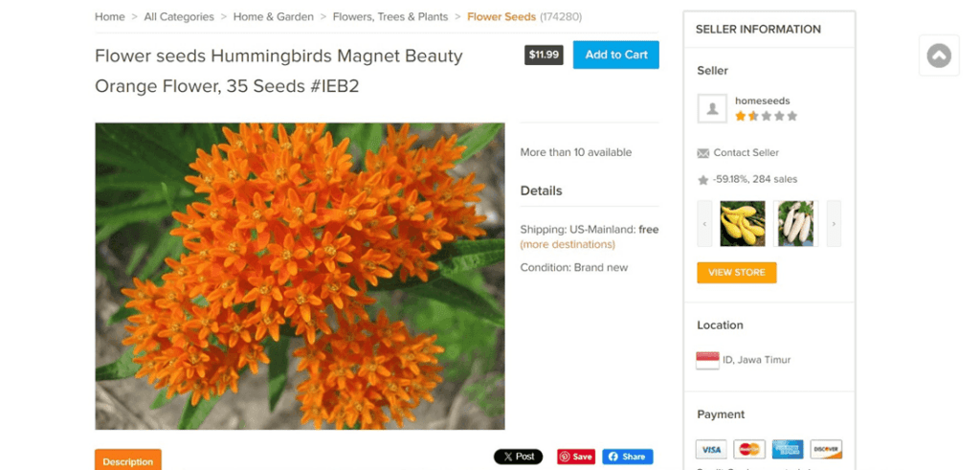Save product with Pinterest Save button
Image resolution: width=980 pixels, height=470 pixels.
tap(576, 457)
